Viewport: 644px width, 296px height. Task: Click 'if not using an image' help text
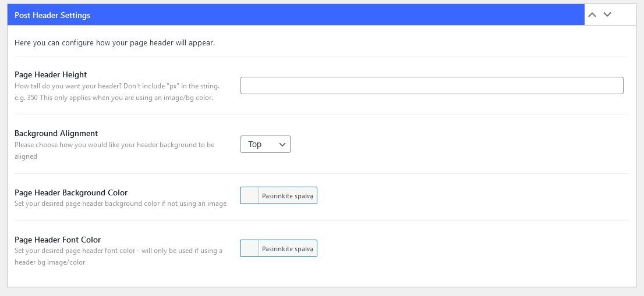click(x=121, y=204)
